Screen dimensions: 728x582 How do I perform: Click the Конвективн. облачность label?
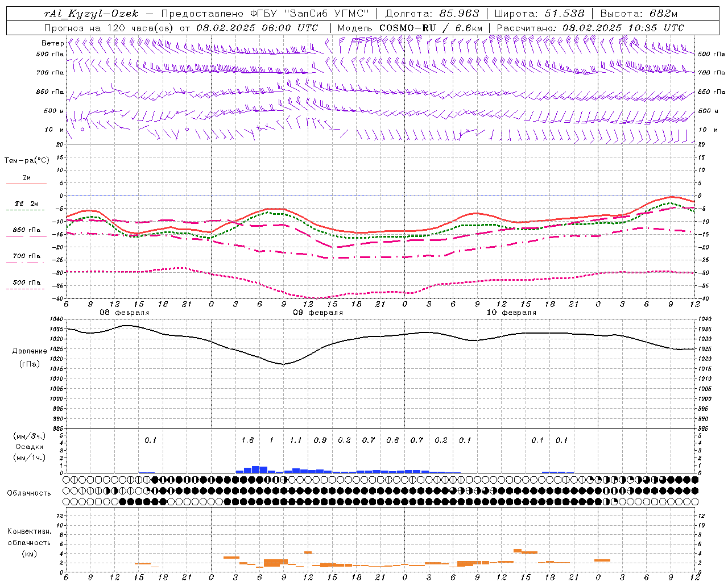click(29, 537)
